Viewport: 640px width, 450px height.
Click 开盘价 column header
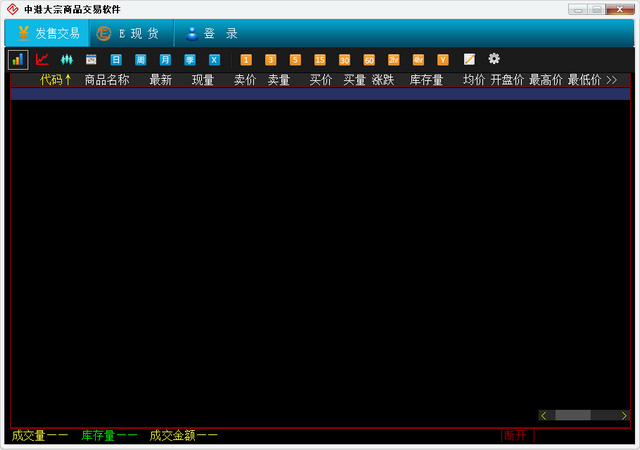pos(507,80)
